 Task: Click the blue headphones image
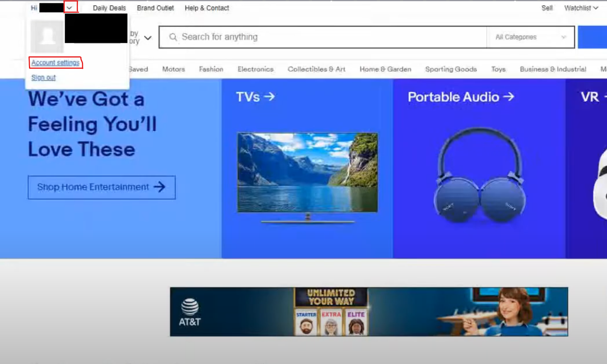479,176
